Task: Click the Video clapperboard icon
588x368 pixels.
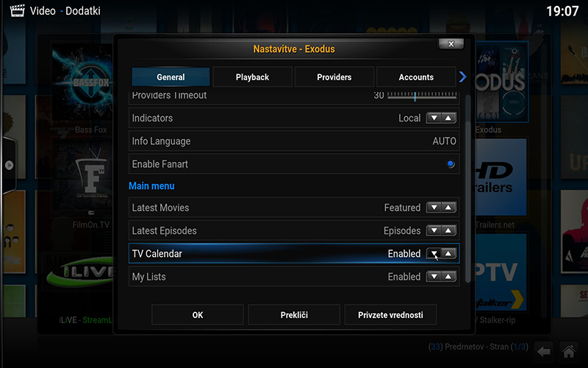Action: [x=16, y=11]
